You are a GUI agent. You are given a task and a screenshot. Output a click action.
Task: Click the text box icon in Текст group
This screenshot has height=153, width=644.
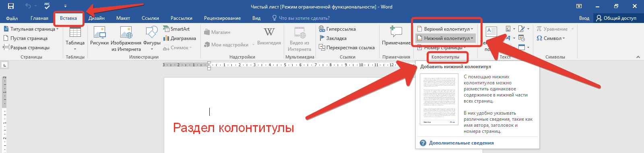[491, 31]
